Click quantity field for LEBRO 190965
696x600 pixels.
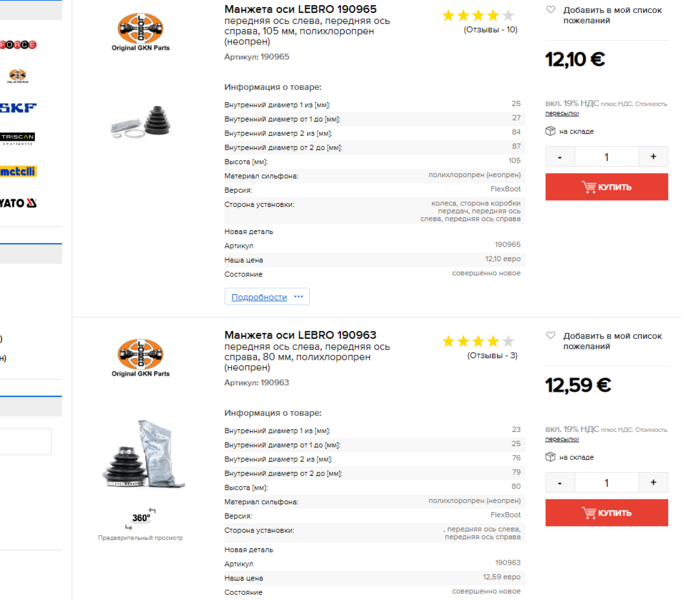606,157
